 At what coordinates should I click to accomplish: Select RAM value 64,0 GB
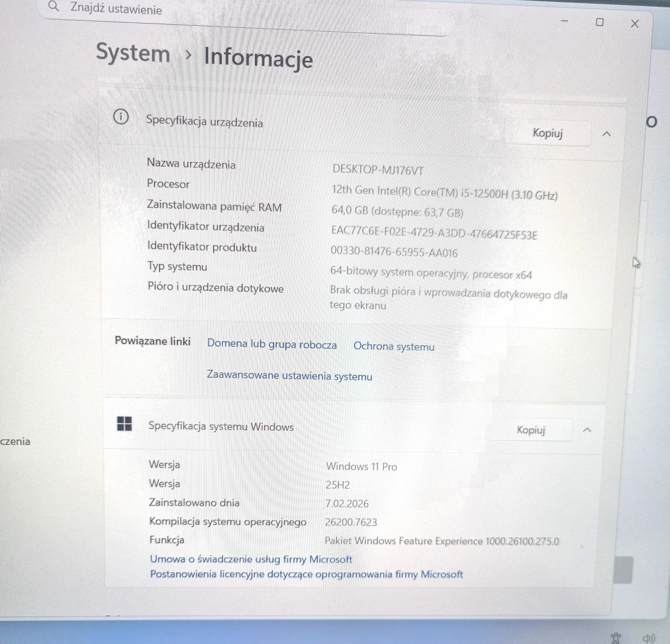(x=397, y=212)
